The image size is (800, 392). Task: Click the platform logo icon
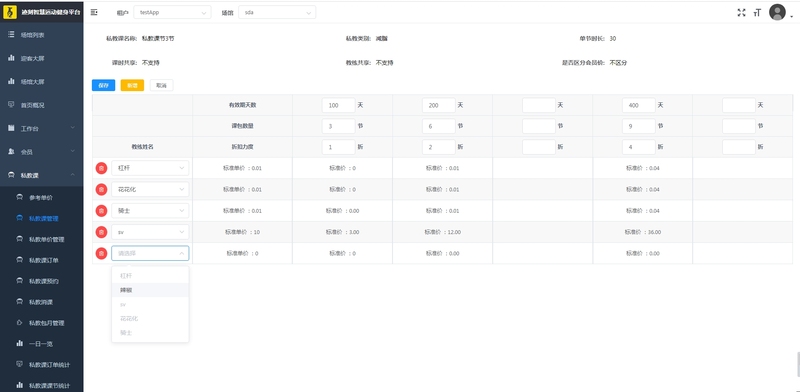point(10,12)
